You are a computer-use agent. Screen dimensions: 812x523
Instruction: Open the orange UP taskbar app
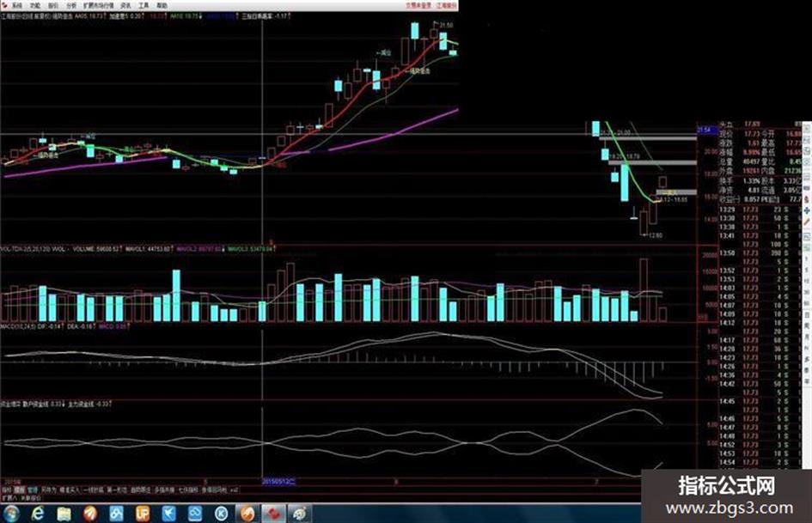[143, 514]
